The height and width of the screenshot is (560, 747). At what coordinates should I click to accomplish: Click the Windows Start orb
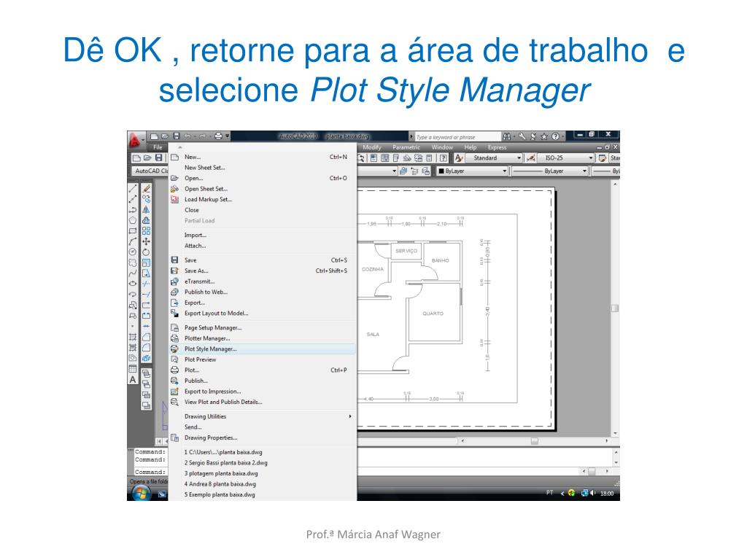tap(141, 494)
